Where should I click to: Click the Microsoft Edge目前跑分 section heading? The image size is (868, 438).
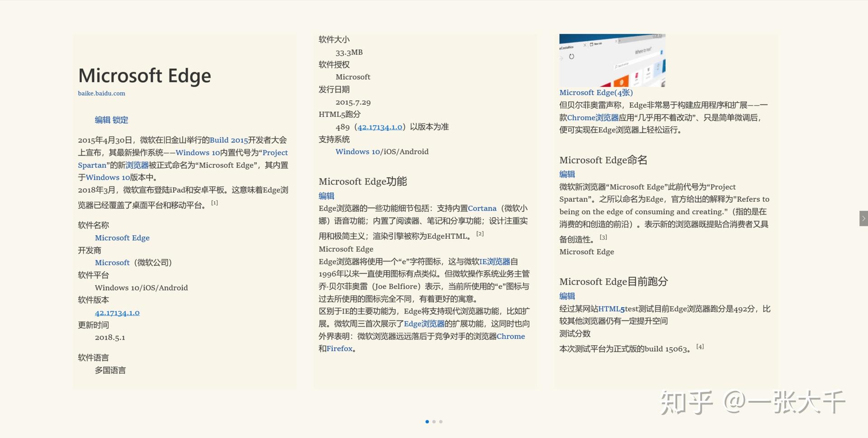click(x=613, y=282)
